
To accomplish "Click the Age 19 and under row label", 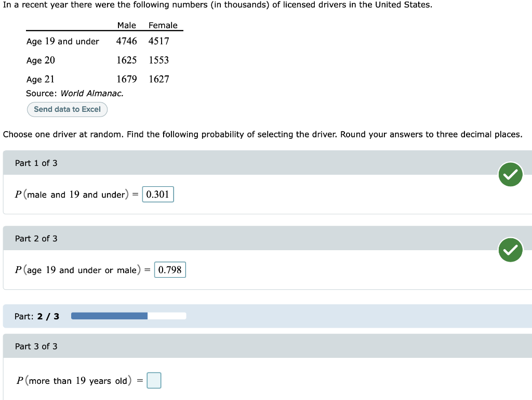I will tap(63, 42).
